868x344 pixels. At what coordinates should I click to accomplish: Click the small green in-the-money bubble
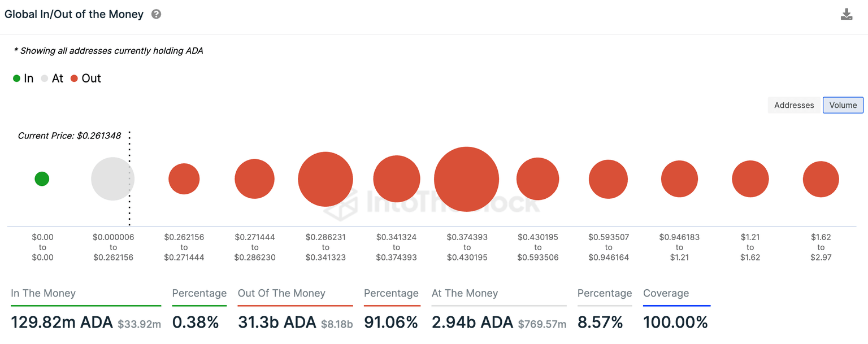coord(42,178)
